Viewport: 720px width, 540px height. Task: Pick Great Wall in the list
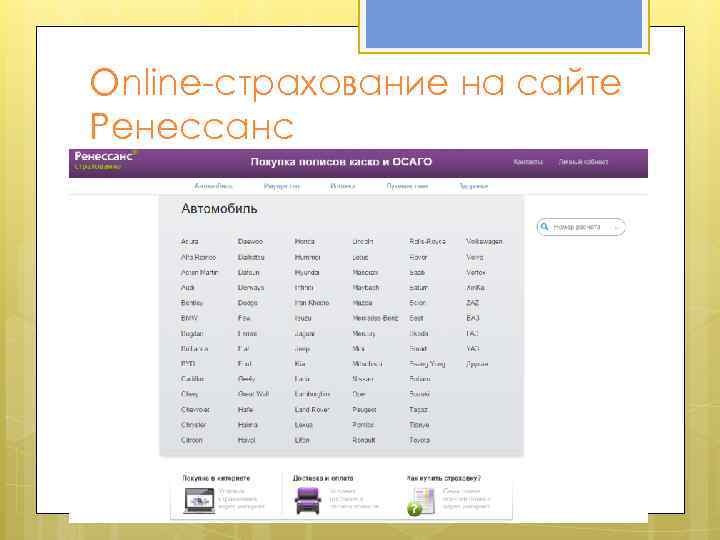(253, 394)
